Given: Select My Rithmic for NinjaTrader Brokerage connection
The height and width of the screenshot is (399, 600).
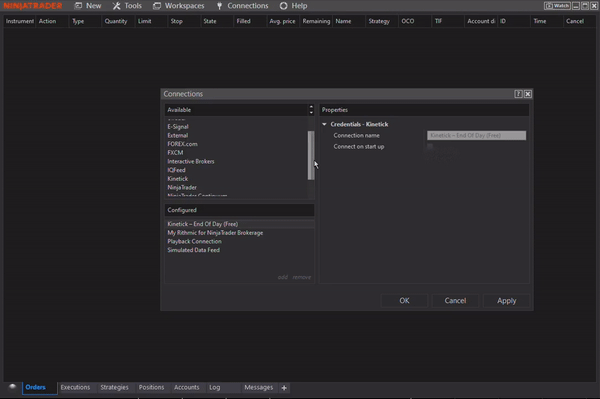Looking at the screenshot, I should [215, 233].
